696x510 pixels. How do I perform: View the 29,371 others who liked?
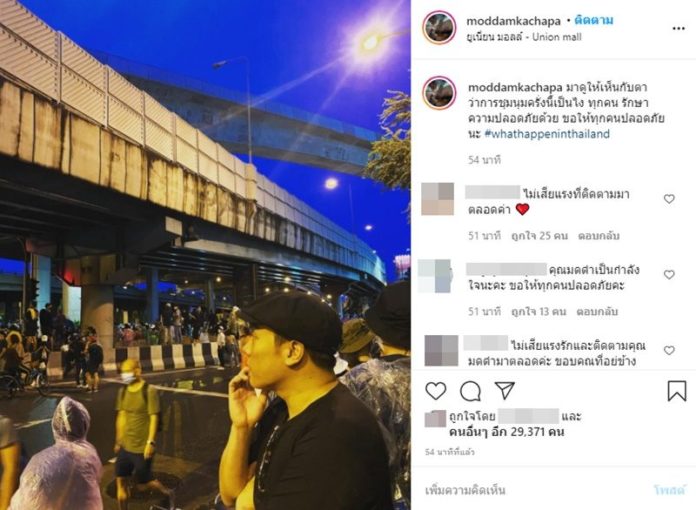click(506, 431)
